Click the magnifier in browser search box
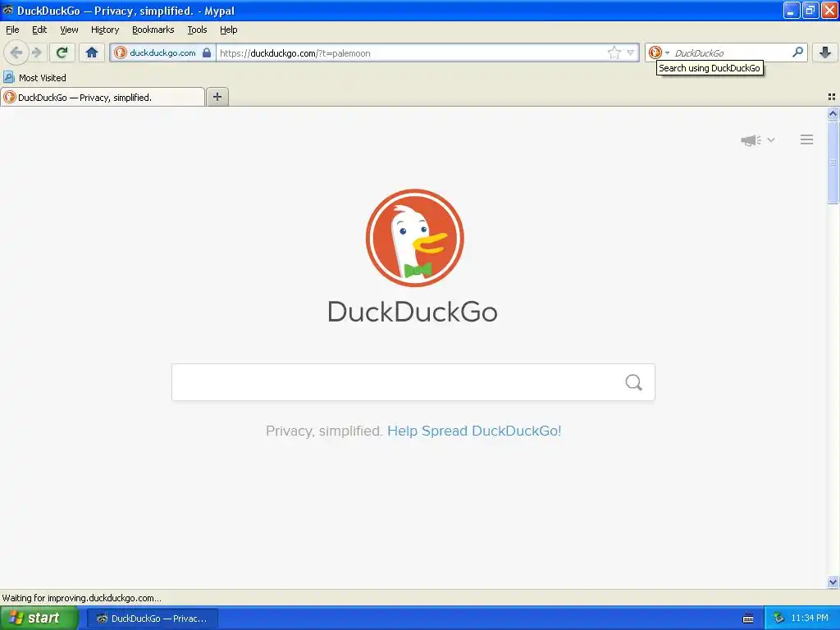This screenshot has width=840, height=630. pos(797,52)
